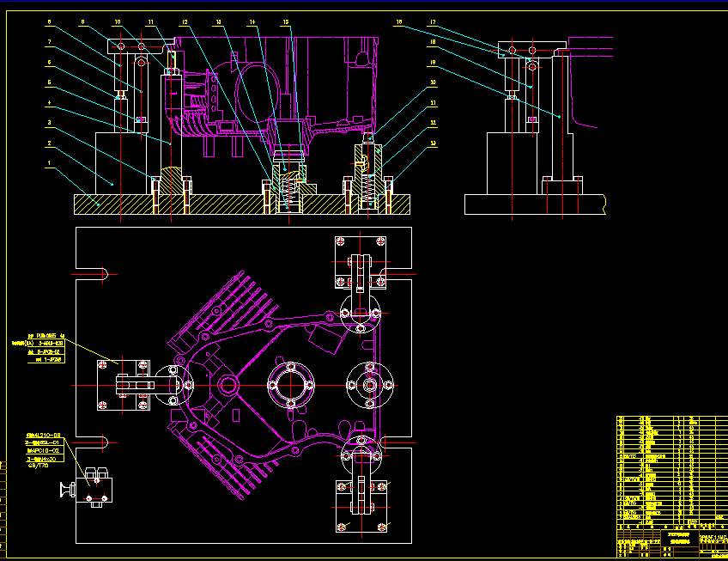Select part balloon number 4

[49, 103]
